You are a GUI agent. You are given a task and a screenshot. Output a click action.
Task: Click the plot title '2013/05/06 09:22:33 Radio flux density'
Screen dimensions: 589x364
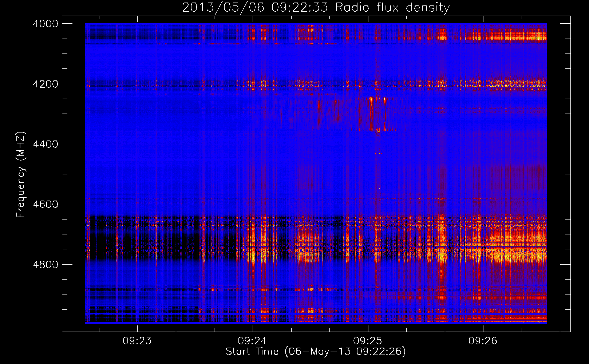coord(316,7)
